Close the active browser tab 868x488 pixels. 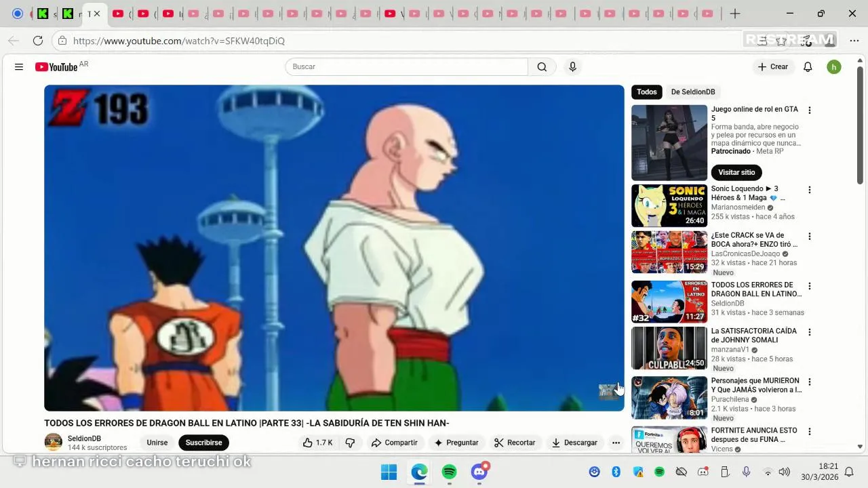[x=97, y=14]
